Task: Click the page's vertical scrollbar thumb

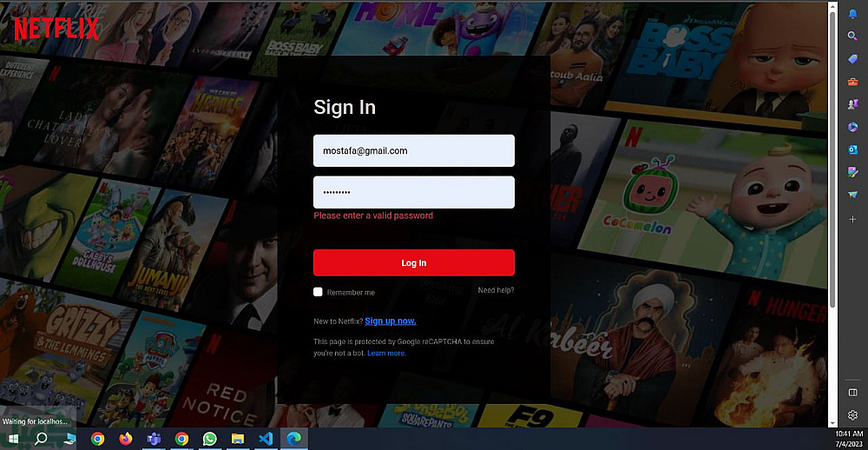Action: pos(832,158)
